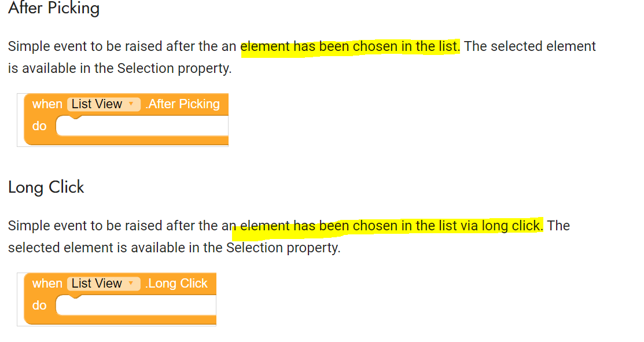Screen dimensions: 644x342
Task: Click 'Simple event' in Long Click description
Action: 47,226
